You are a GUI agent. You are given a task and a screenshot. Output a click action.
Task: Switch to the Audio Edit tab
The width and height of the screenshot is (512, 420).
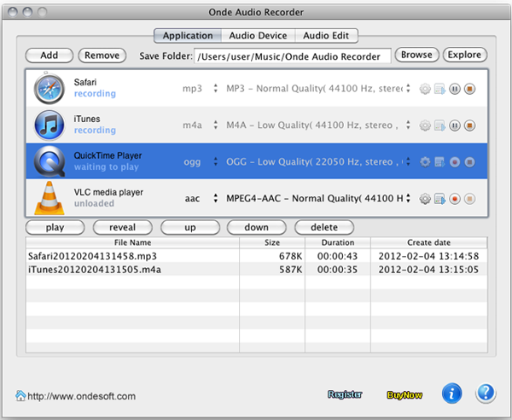[x=326, y=36]
